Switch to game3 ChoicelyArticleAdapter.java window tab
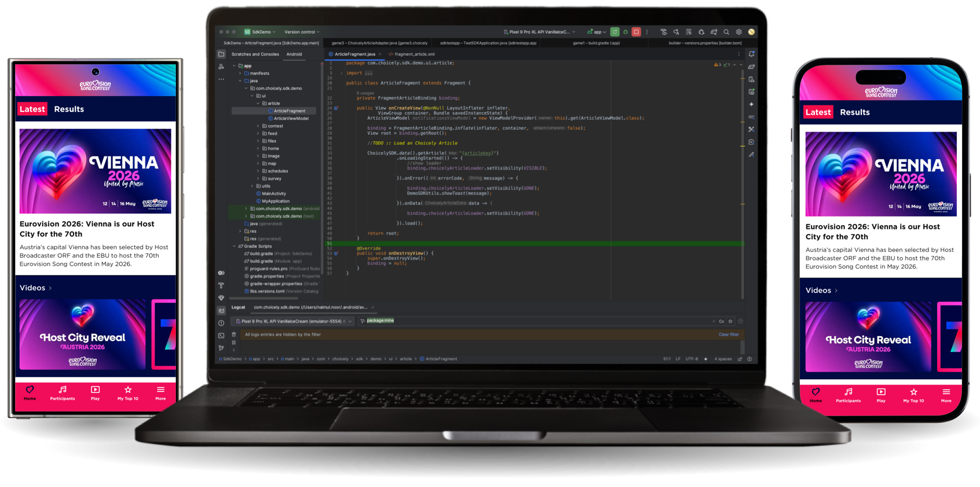This screenshot has height=487, width=980. (x=379, y=43)
